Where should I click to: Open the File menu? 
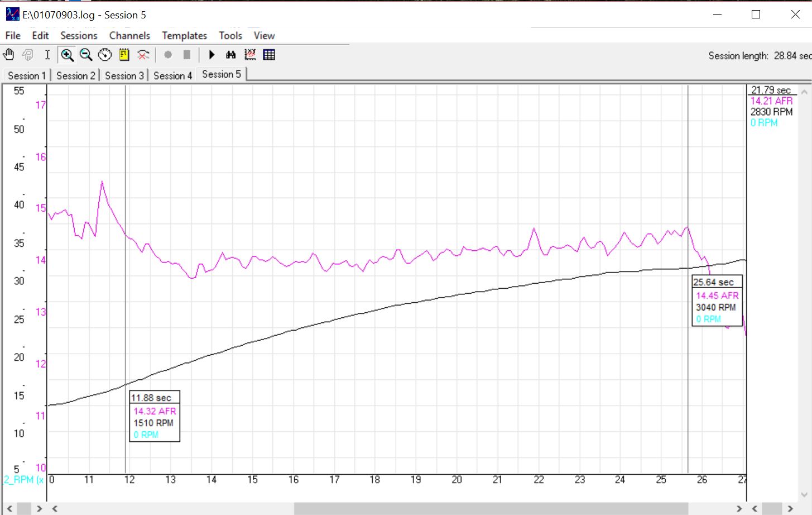coord(13,36)
